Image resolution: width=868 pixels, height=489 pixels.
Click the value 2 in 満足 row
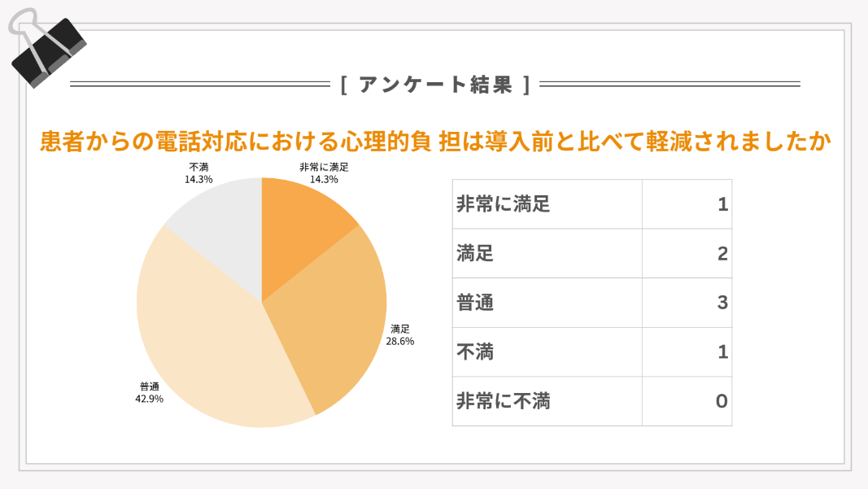[x=722, y=254]
